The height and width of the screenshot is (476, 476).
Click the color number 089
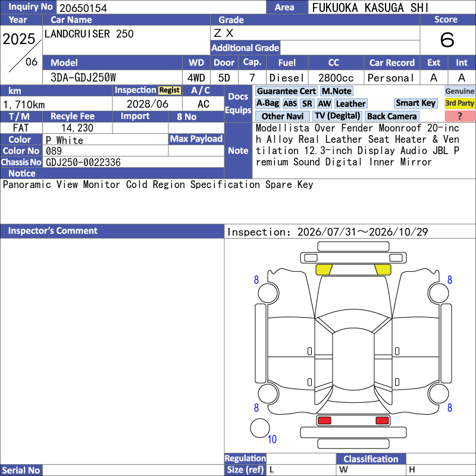(54, 151)
